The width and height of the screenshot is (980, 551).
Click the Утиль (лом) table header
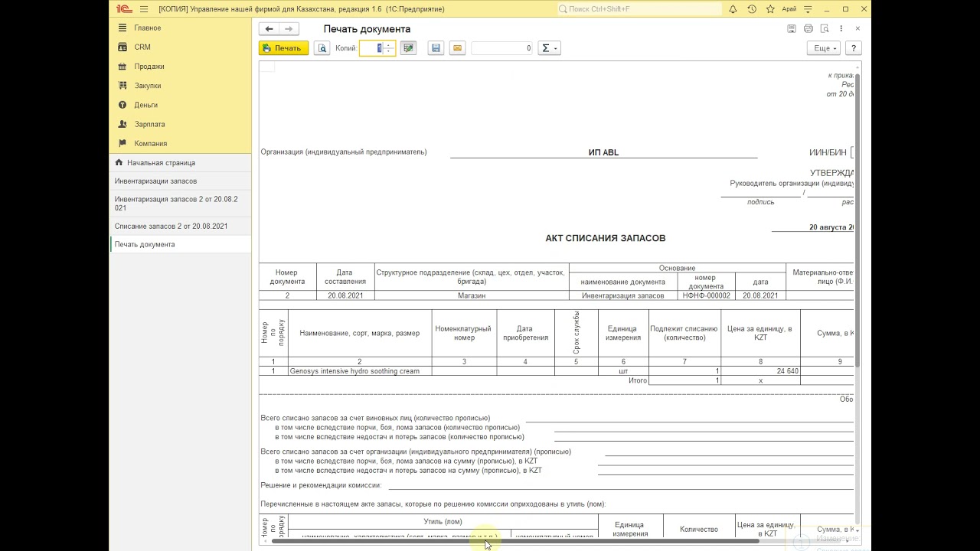click(443, 522)
